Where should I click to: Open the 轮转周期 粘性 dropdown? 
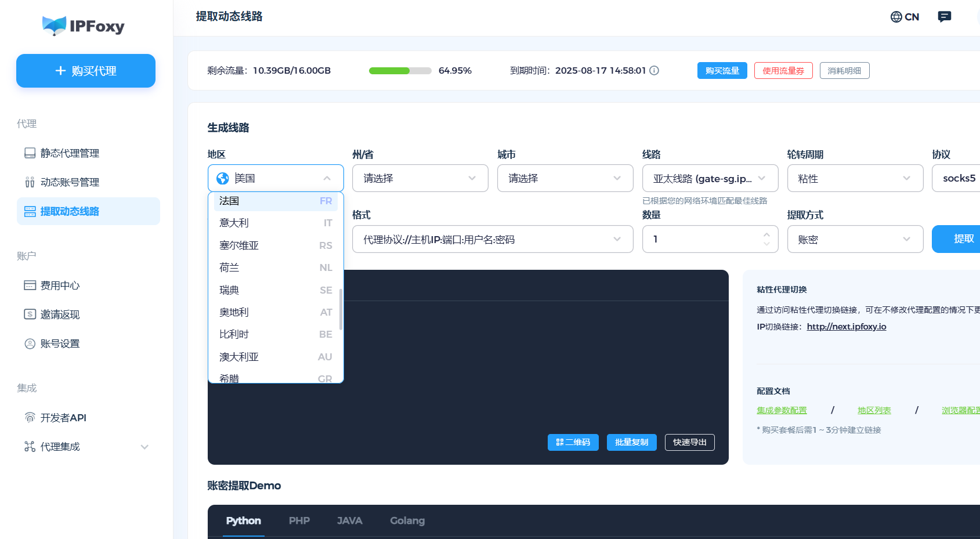pyautogui.click(x=855, y=178)
